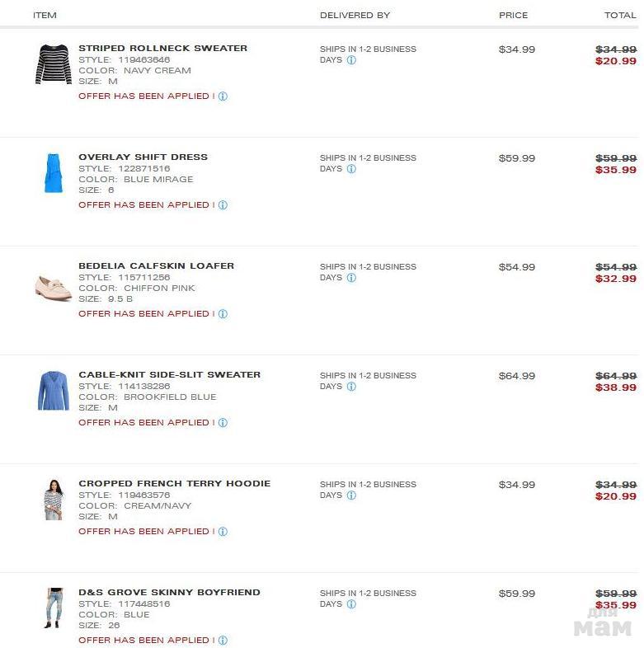
Task: Click shipping info icon for Striped Rollneck Sweater
Action: pos(351,60)
